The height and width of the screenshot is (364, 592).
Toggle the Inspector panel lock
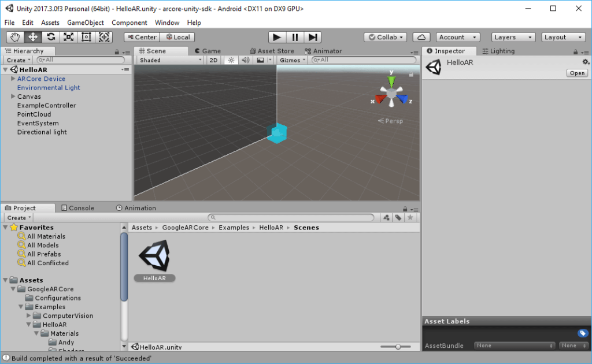(x=575, y=52)
